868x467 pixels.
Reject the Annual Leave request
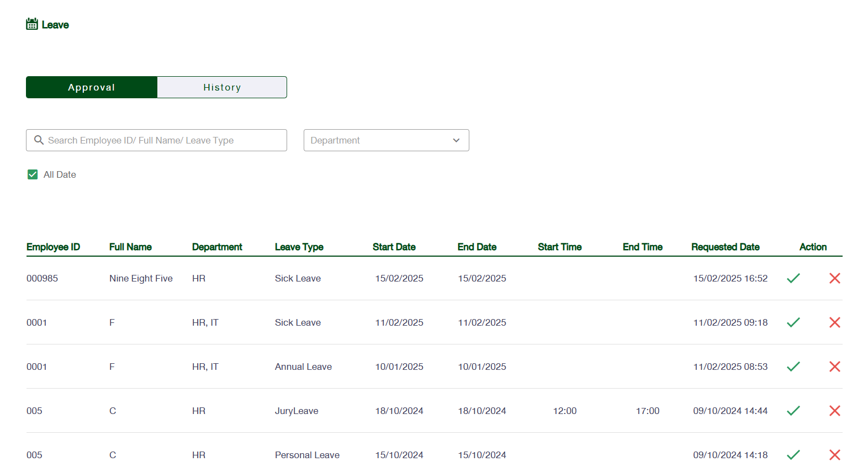coord(834,367)
